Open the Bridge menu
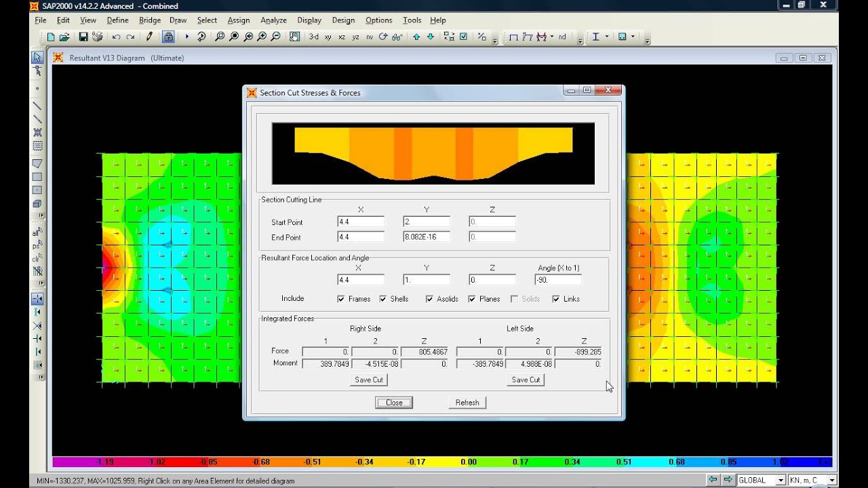The image size is (868, 488). coord(150,20)
